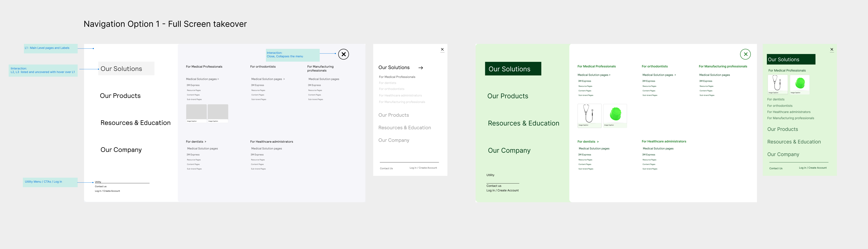This screenshot has height=249, width=868.
Task: Select Resources & Education in gray mobile menu
Action: pos(405,128)
